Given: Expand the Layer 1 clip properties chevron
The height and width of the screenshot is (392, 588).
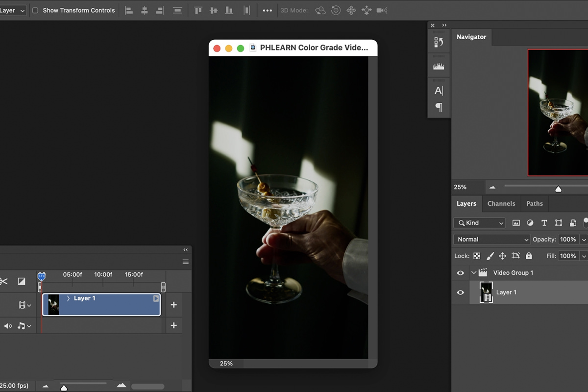Looking at the screenshot, I should pyautogui.click(x=69, y=298).
